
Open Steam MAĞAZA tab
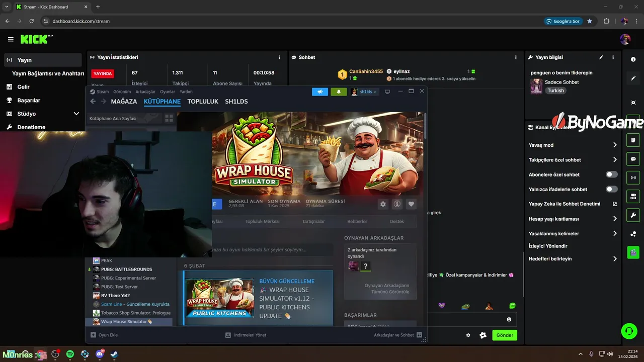(x=124, y=102)
